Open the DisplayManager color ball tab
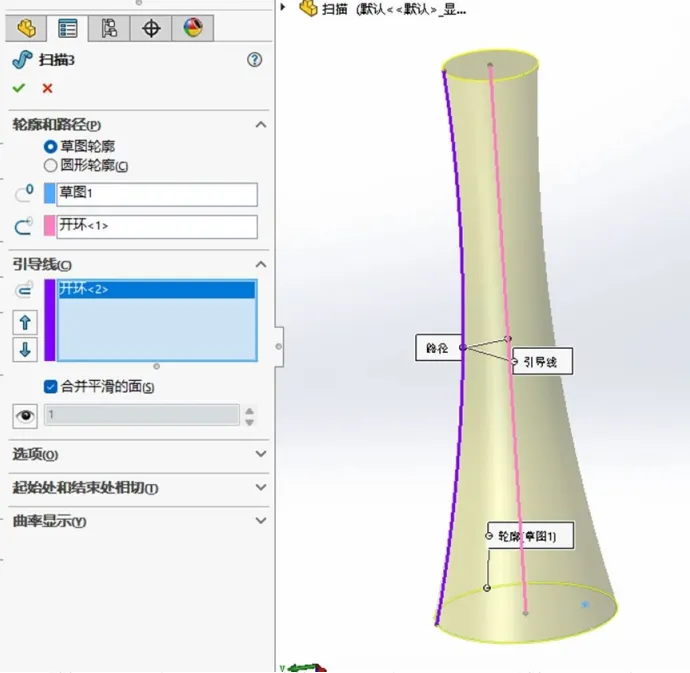 193,29
